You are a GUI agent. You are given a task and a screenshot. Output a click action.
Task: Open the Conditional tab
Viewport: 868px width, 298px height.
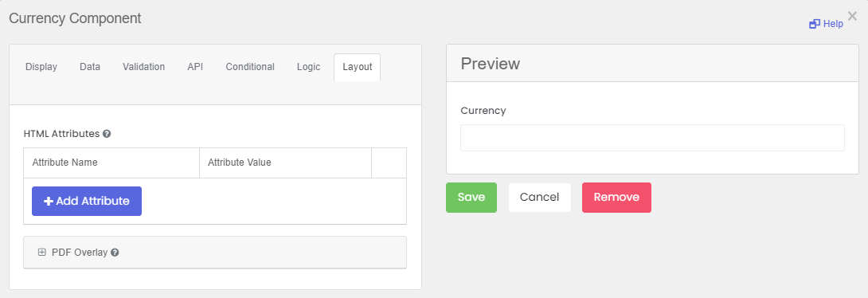250,67
